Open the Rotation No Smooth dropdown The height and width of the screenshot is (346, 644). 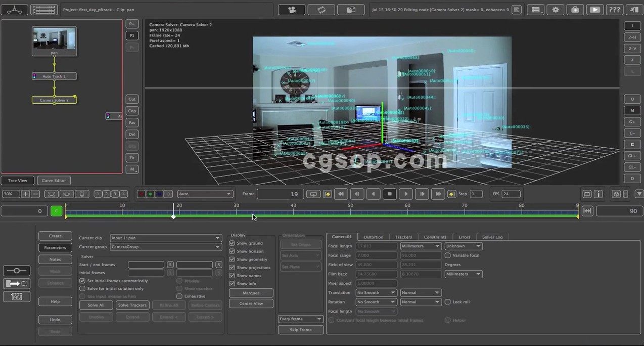coord(376,302)
